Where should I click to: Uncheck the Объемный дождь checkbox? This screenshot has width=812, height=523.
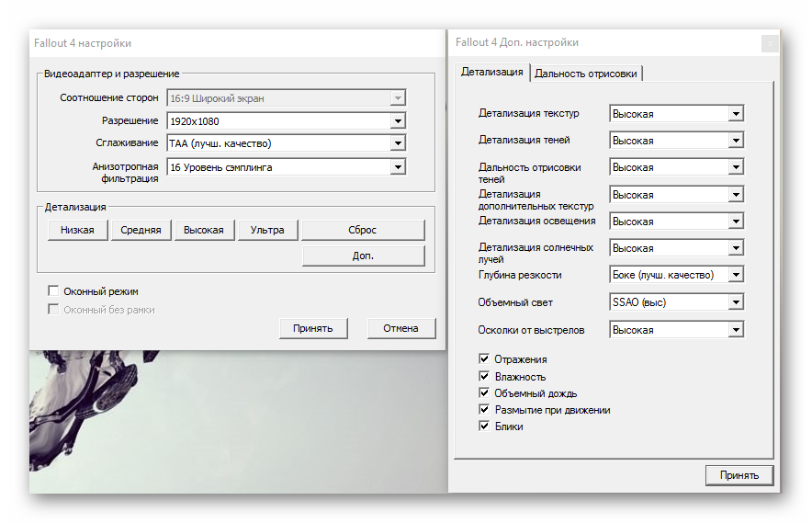(484, 392)
